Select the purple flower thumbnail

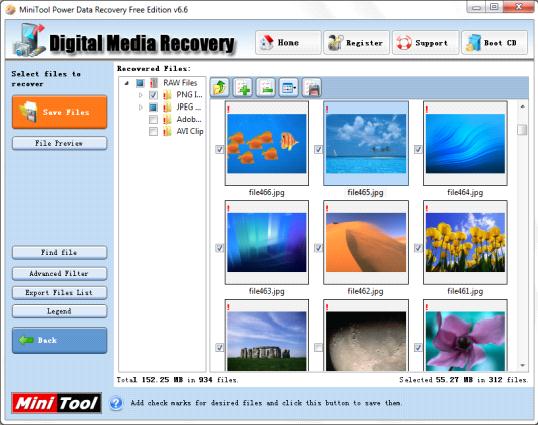point(465,335)
